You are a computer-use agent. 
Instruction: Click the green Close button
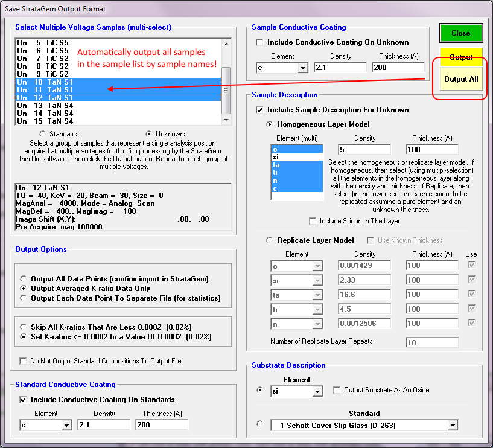pyautogui.click(x=460, y=33)
